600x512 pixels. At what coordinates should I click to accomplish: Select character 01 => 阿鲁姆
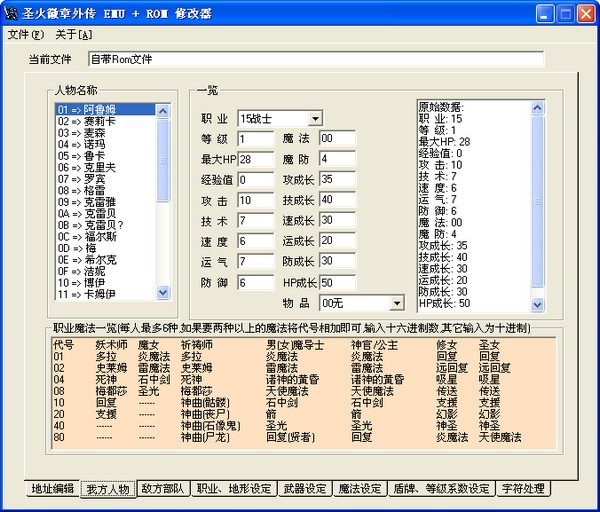click(106, 110)
